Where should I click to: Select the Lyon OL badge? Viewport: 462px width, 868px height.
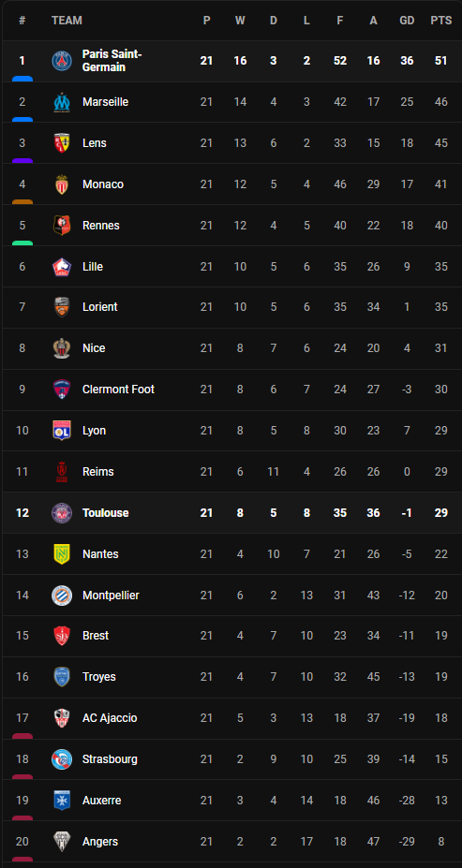pos(62,430)
